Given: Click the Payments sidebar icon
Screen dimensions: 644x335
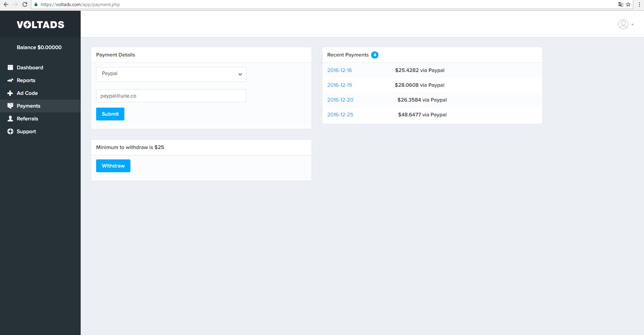Looking at the screenshot, I should click(10, 106).
